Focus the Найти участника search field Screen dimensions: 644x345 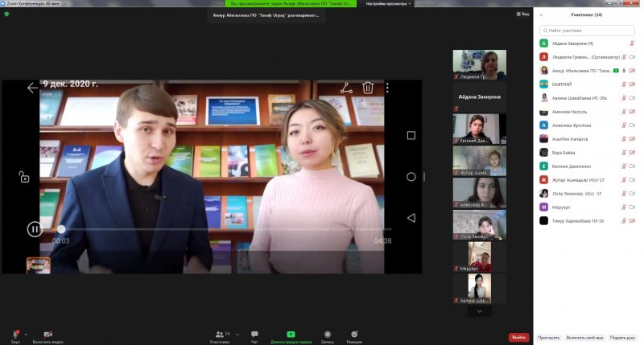(587, 31)
